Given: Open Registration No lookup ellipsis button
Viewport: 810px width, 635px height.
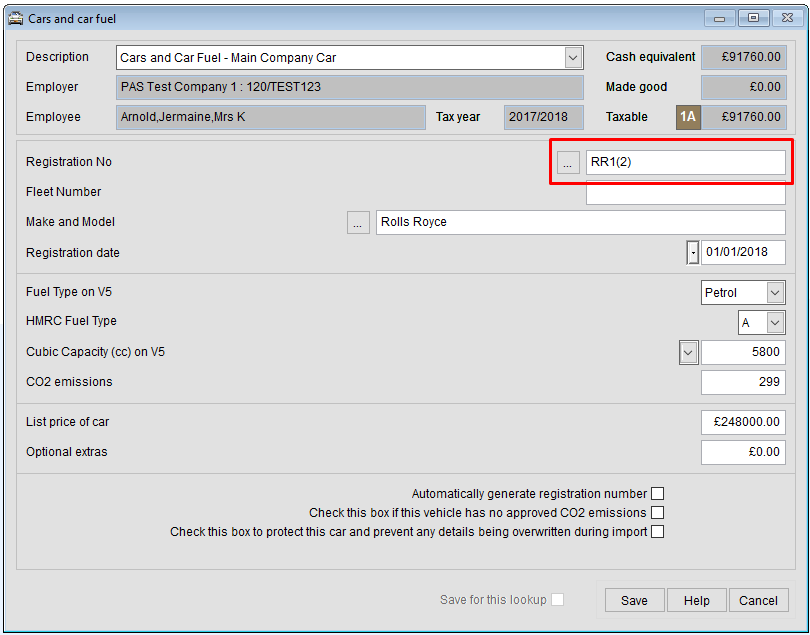Looking at the screenshot, I should 568,163.
